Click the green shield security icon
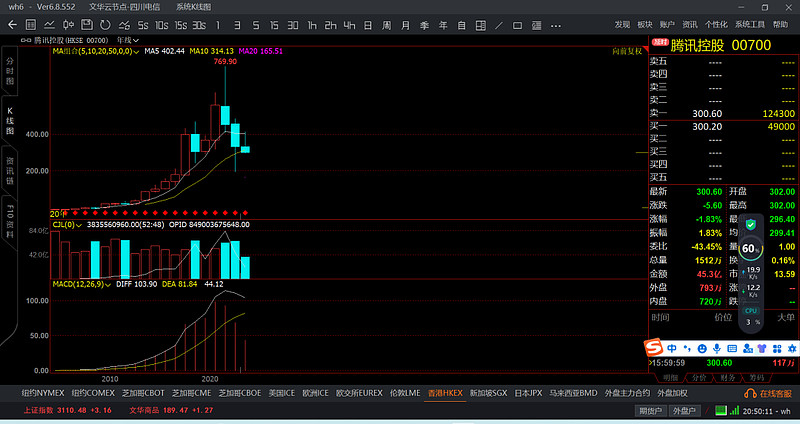 click(x=751, y=224)
